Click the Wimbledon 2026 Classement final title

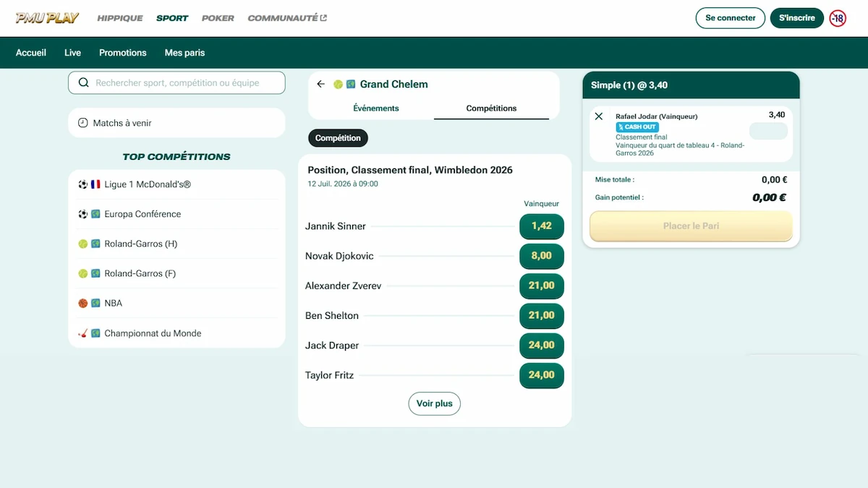point(410,170)
